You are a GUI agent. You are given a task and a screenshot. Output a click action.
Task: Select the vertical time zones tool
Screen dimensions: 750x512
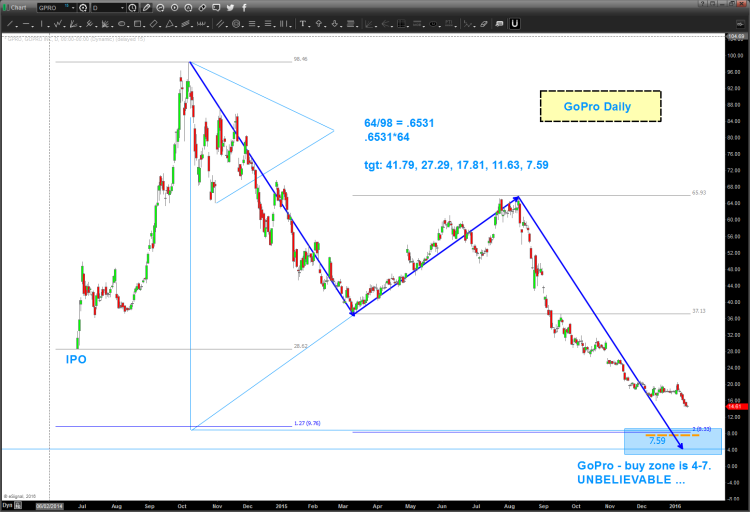point(284,23)
